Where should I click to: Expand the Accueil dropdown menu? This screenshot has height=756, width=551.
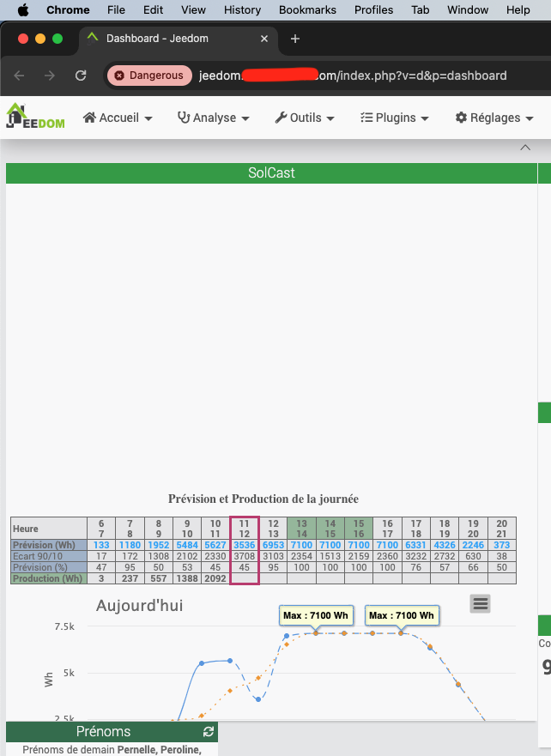click(118, 118)
